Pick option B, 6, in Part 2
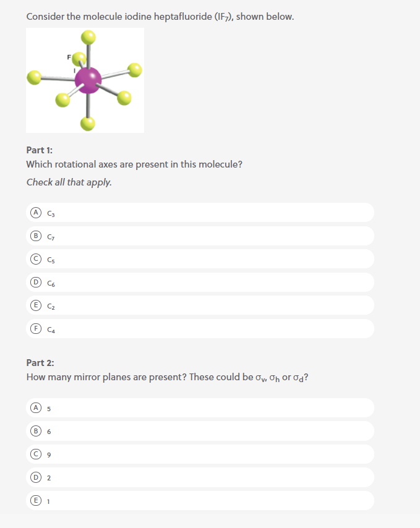Screen dimensions: 420x528 (x=199, y=431)
